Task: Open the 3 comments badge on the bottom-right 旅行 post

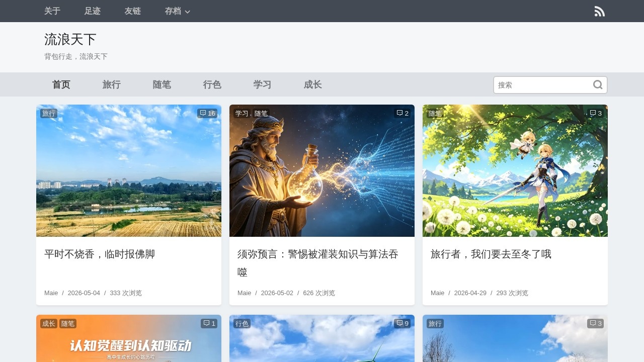Action: [596, 324]
